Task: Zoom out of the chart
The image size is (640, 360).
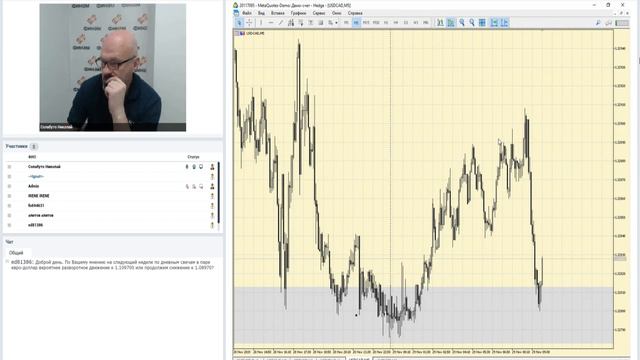Action: coord(472,23)
